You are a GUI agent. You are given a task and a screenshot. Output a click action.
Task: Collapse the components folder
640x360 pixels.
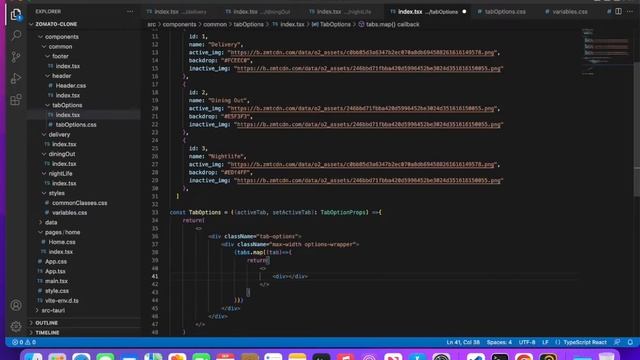(62, 37)
